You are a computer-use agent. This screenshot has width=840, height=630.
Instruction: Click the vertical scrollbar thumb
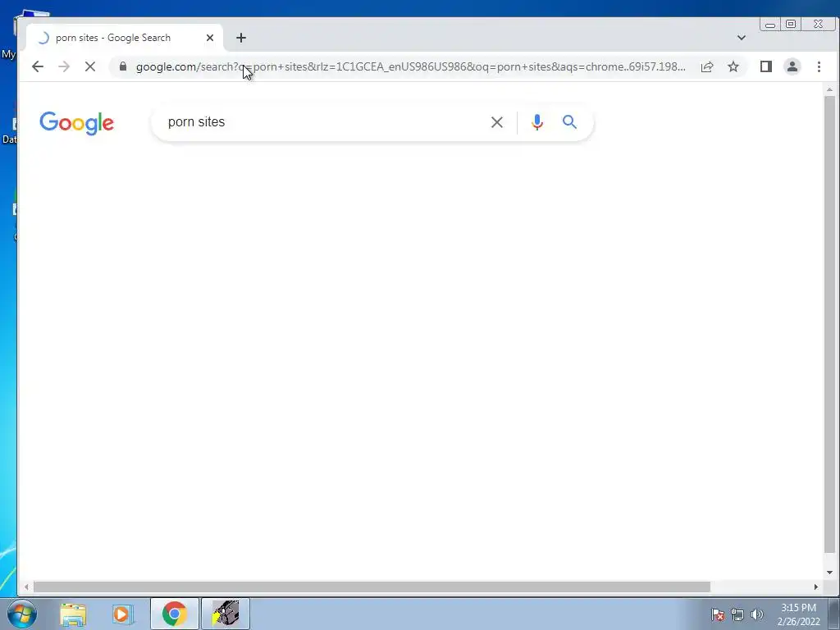(829, 325)
